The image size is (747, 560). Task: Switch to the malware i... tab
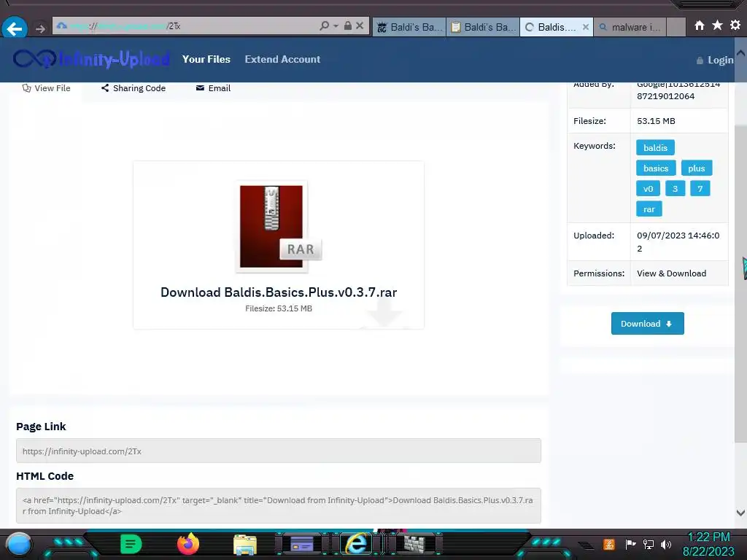[630, 27]
